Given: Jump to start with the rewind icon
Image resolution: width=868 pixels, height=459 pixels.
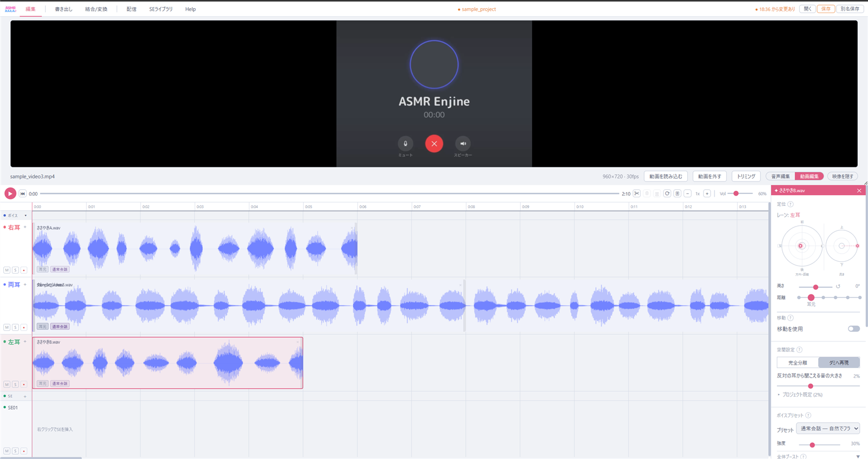Looking at the screenshot, I should tap(23, 193).
